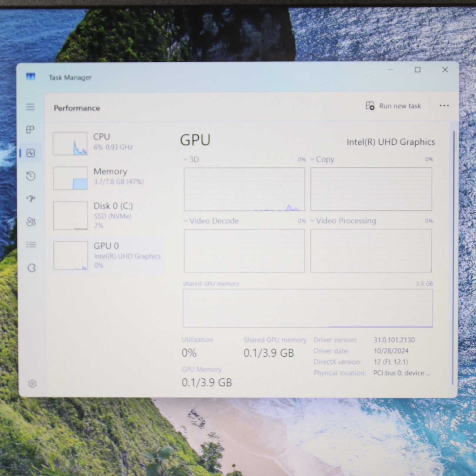Click the large GPU heading

(x=195, y=140)
